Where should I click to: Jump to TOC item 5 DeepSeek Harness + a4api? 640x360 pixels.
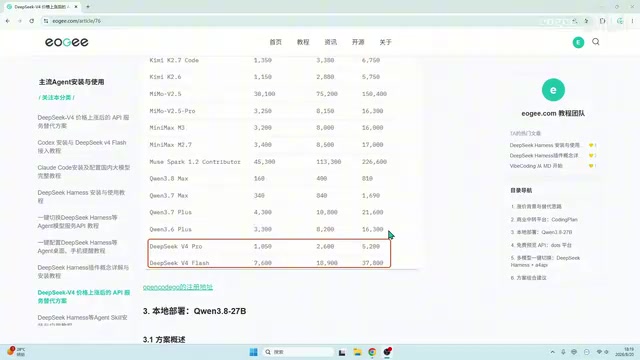[545, 261]
